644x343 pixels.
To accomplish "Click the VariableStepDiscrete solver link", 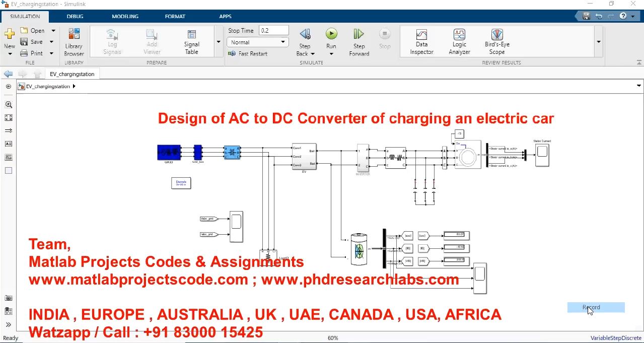I will pos(616,338).
